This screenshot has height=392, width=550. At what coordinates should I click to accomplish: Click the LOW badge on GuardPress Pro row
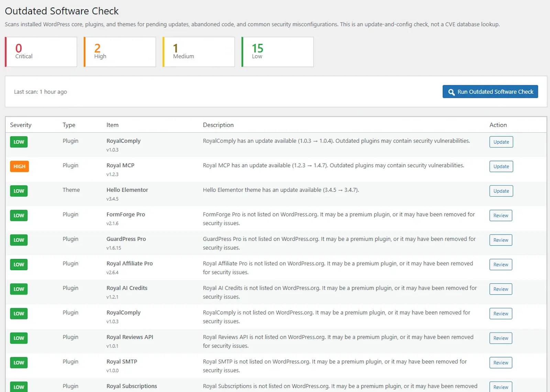19,240
